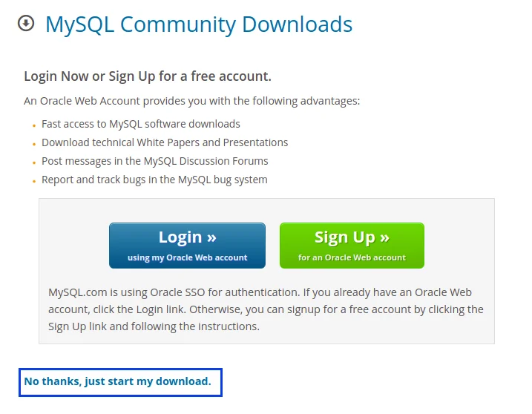Click the Login button using Oracle Web account

187,246
